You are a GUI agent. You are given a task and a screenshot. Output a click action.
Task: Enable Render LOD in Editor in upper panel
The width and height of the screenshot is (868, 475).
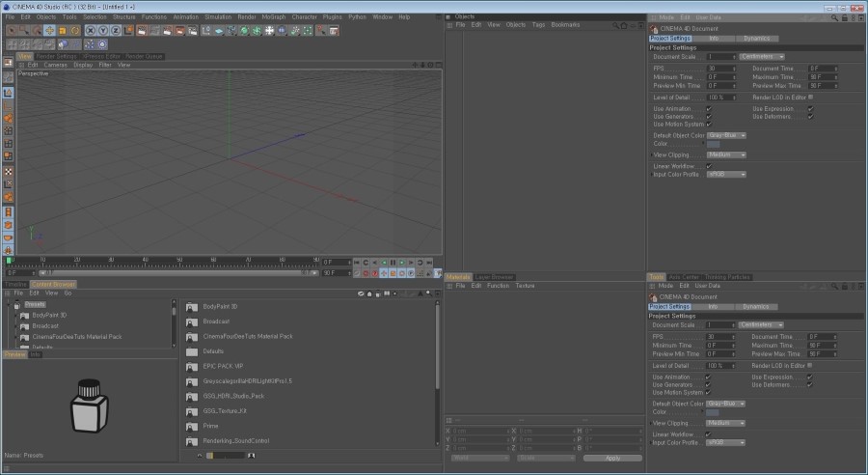[x=810, y=97]
